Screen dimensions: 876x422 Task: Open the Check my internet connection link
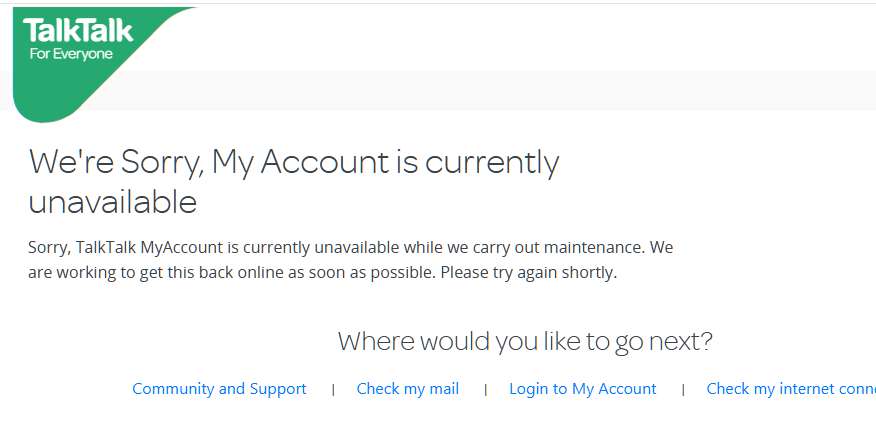click(790, 389)
